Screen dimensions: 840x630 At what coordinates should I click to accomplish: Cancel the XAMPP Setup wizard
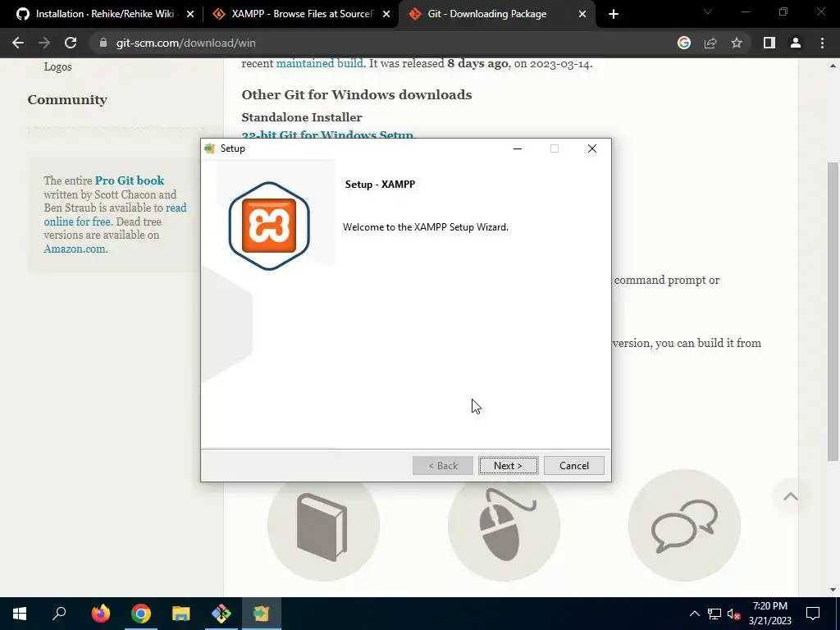click(x=573, y=466)
